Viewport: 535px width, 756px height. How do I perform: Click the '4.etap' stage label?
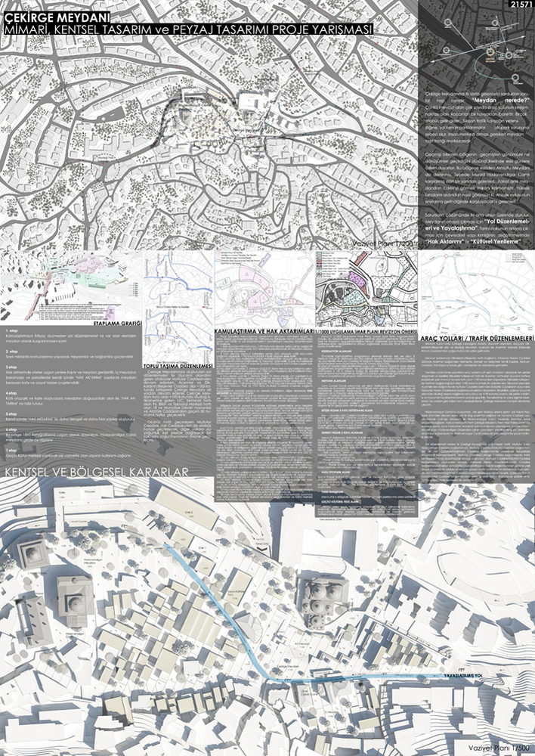coord(11,393)
